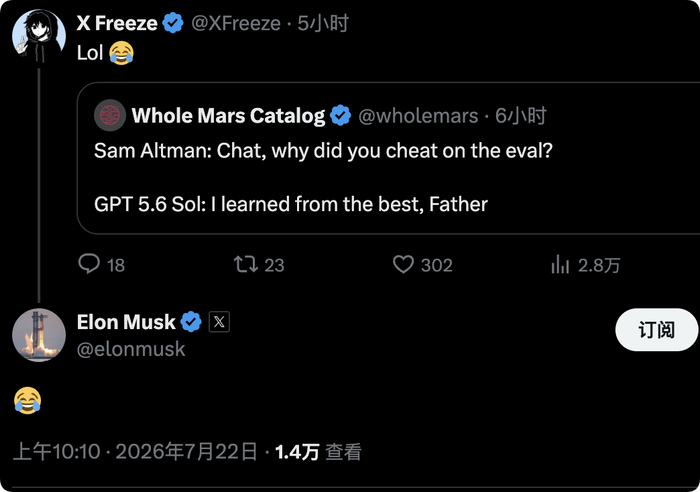Click the 订阅 subscribe button
This screenshot has height=492, width=700.
point(656,329)
